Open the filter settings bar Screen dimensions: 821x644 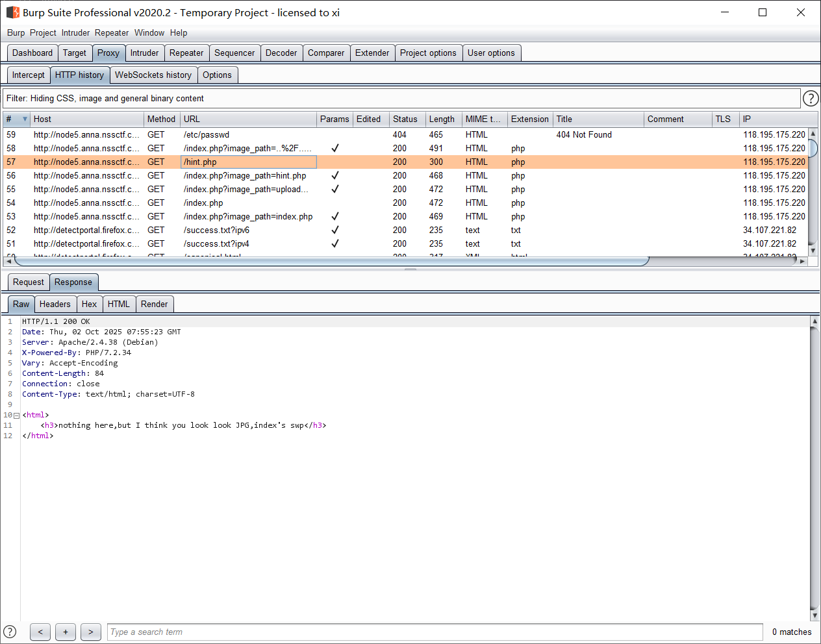pyautogui.click(x=401, y=99)
